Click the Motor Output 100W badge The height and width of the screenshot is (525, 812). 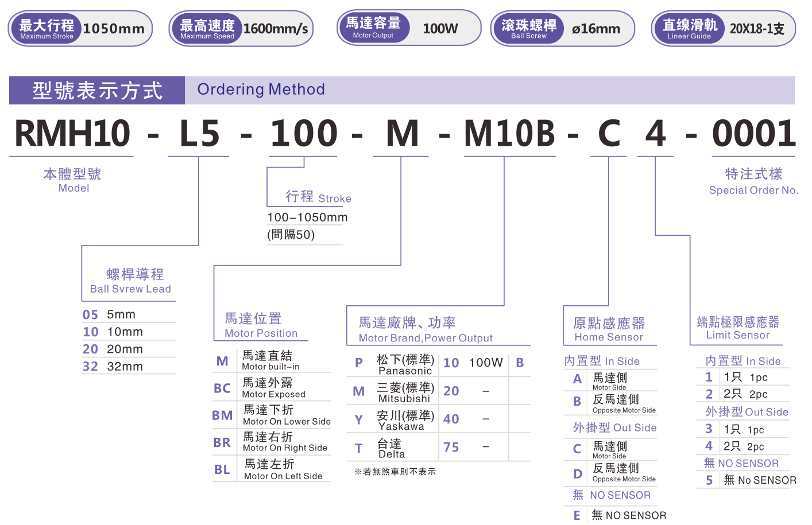409,27
